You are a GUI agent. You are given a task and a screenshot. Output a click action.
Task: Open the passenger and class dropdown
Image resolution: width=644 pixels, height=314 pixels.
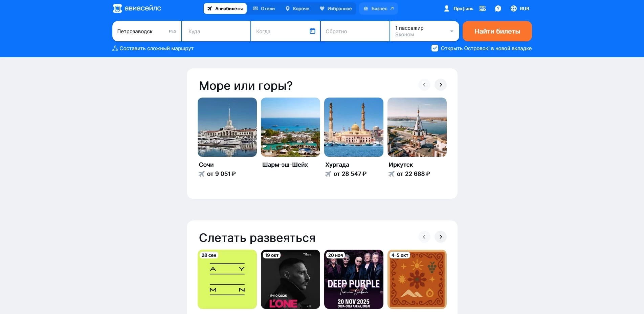424,31
